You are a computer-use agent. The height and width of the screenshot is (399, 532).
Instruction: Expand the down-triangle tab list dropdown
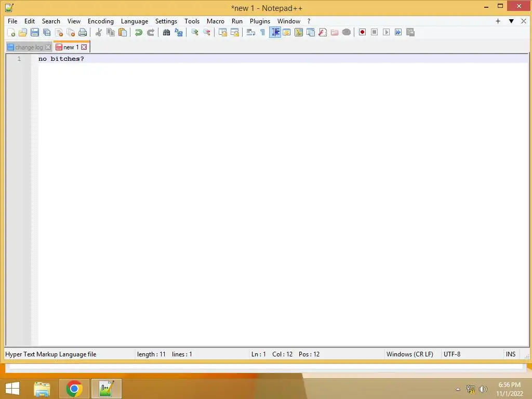(511, 21)
